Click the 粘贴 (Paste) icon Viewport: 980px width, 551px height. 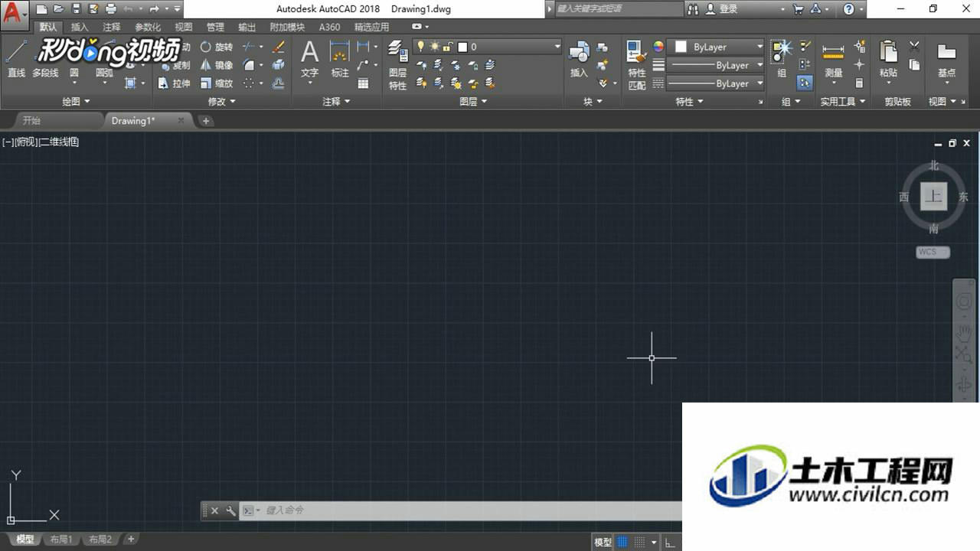[888, 60]
